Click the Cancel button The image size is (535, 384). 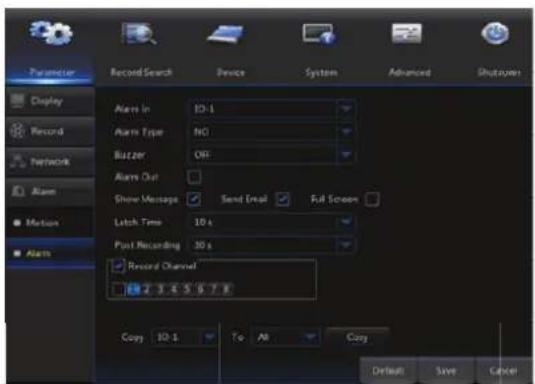pyautogui.click(x=504, y=371)
